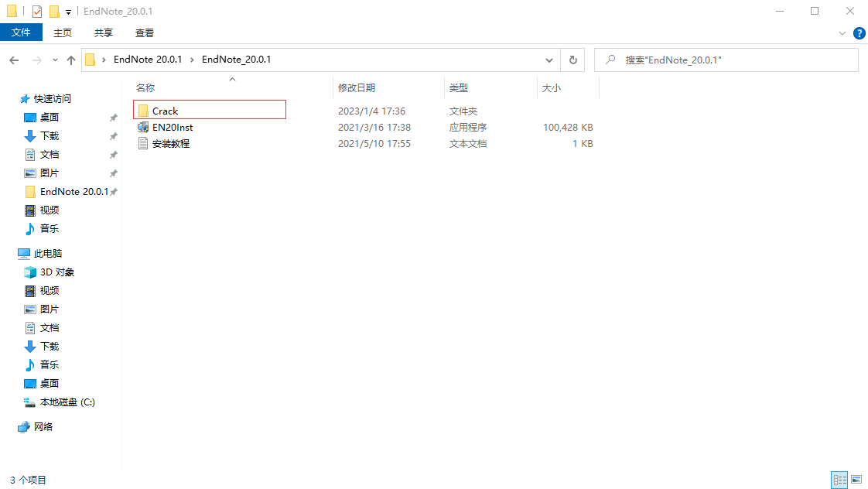Image resolution: width=868 pixels, height=489 pixels.
Task: Go back with the Back arrow
Action: (x=14, y=60)
